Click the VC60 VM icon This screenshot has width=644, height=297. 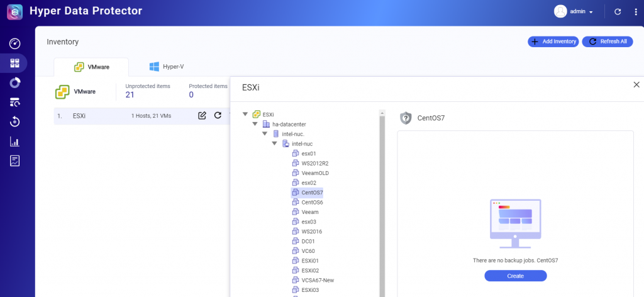296,251
